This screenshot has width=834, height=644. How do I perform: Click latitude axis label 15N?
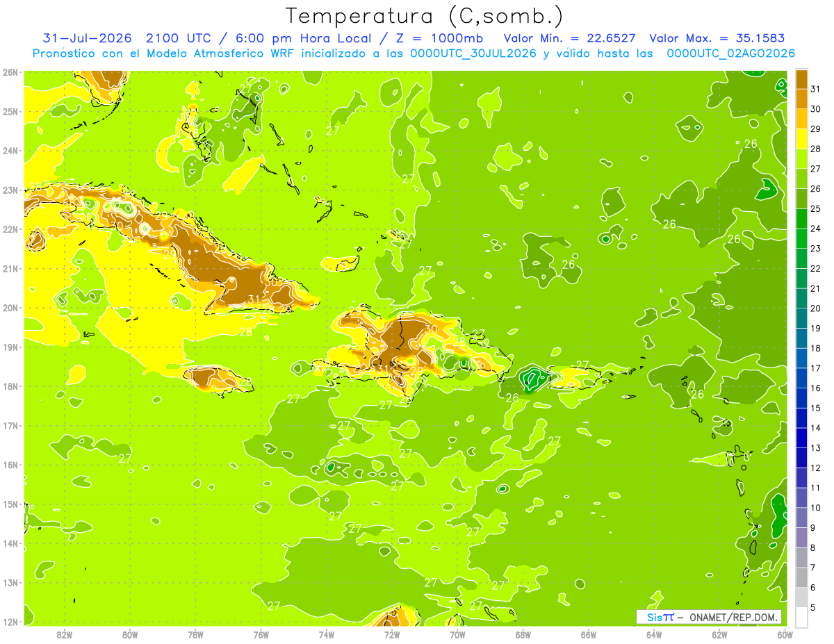pyautogui.click(x=10, y=504)
